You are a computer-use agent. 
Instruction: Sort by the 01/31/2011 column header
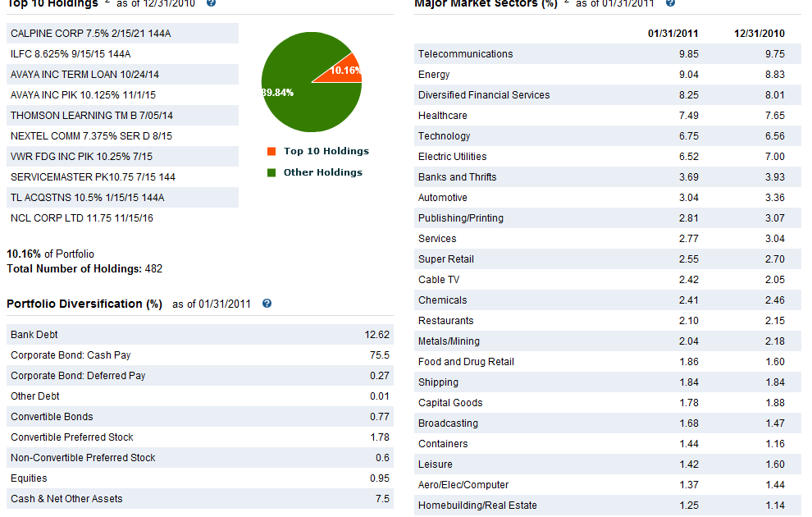(673, 33)
